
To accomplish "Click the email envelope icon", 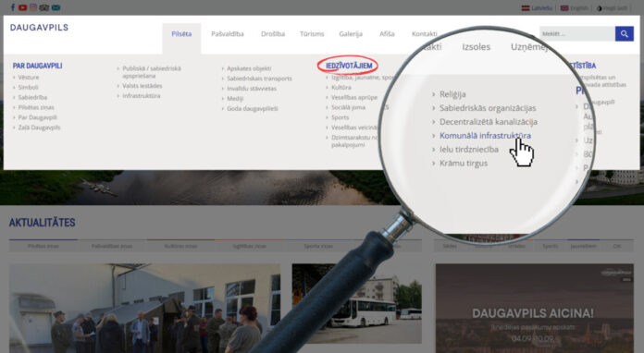I will (56, 7).
